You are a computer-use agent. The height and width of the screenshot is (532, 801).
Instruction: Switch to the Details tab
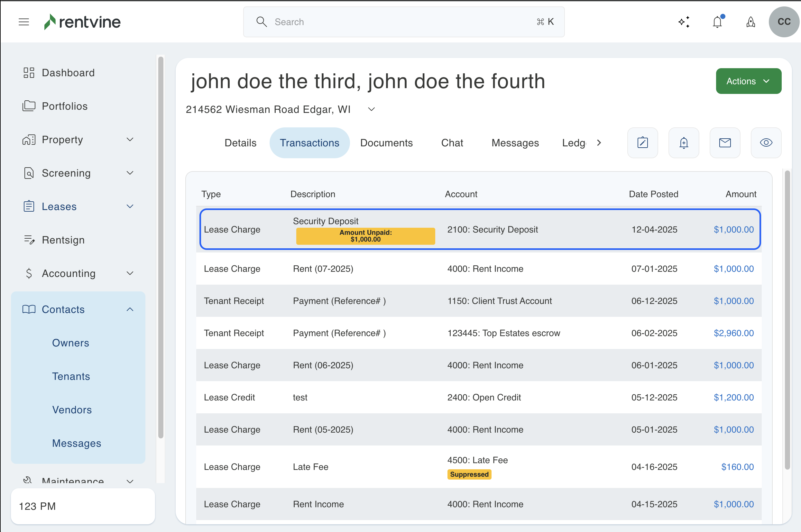(x=240, y=143)
